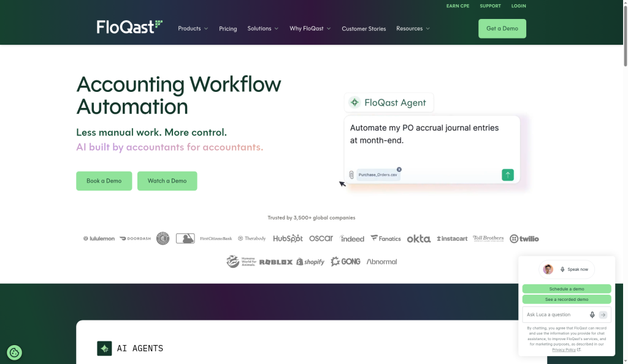628x364 pixels.
Task: Click the Okta logo
Action: click(x=418, y=239)
